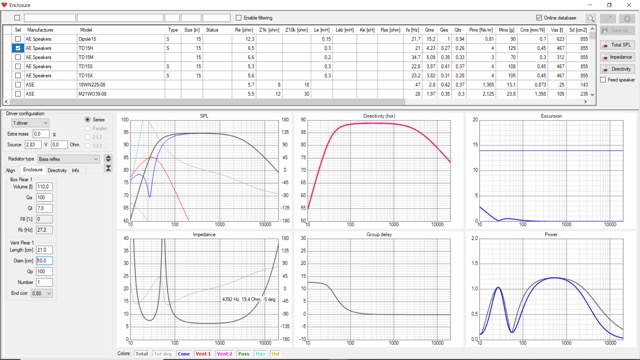Open the Radiator type dropdown
Viewport: 640px width, 360px height.
[x=68, y=159]
